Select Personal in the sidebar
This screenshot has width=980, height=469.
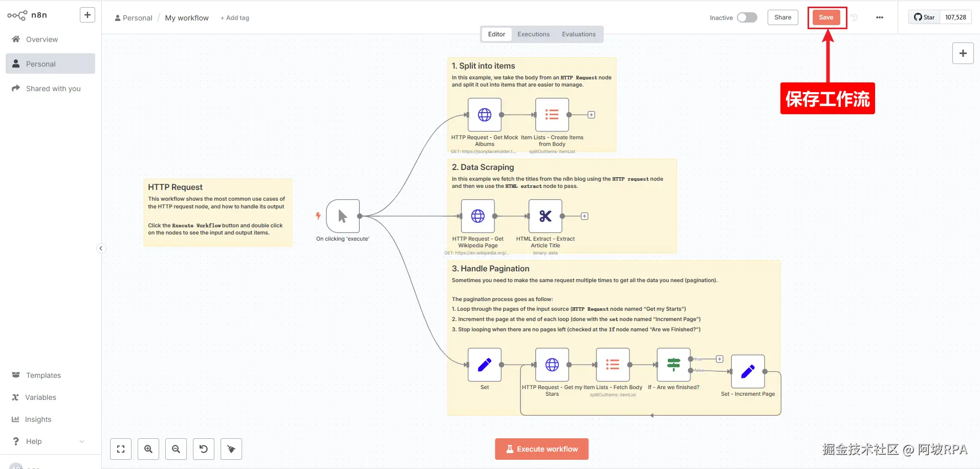(x=50, y=64)
